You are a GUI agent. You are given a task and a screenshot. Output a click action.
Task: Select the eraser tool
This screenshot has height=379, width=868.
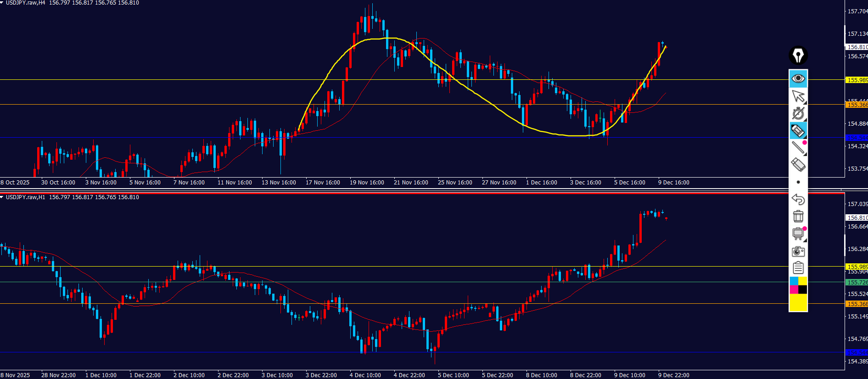tap(798, 165)
